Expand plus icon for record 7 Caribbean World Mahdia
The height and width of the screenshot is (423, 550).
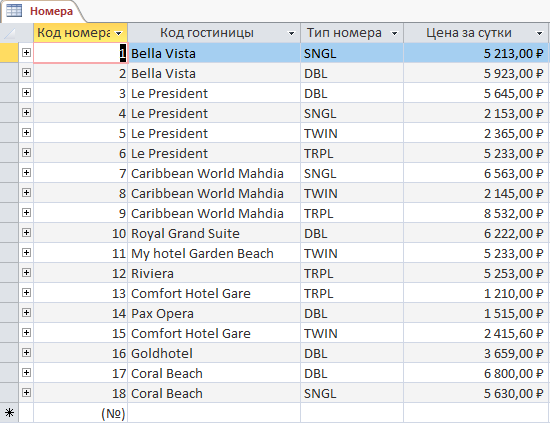[26, 173]
